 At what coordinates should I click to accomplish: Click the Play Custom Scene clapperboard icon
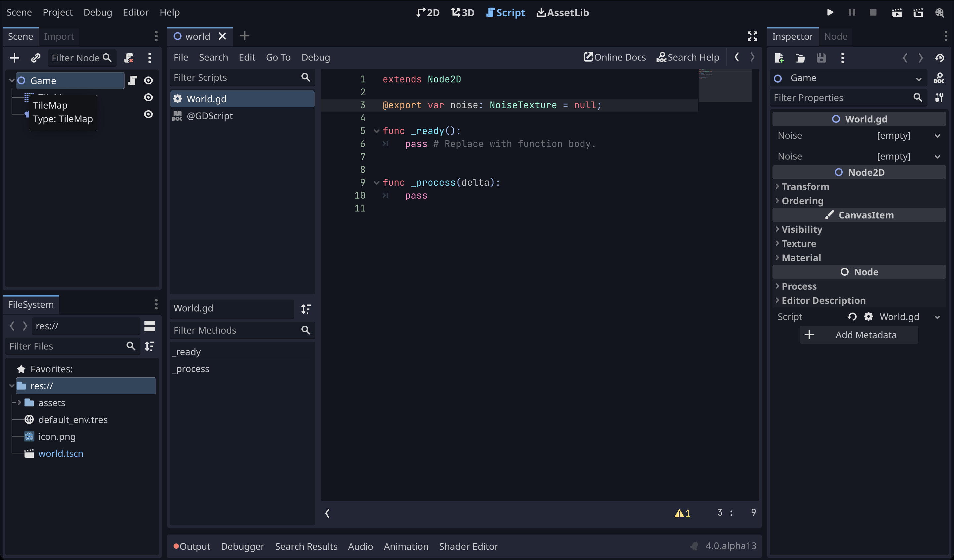tap(918, 13)
